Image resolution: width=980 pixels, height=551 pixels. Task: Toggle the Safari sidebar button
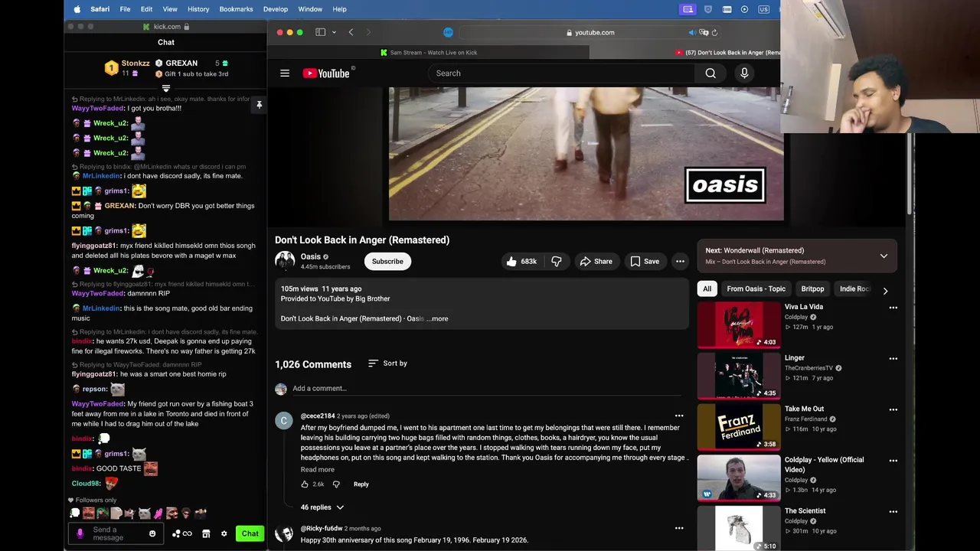(320, 32)
